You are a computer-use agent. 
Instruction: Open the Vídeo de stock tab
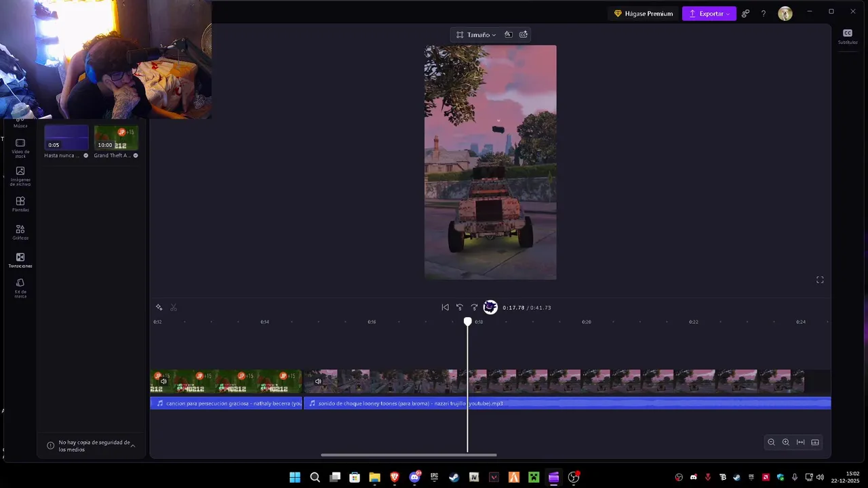[x=20, y=148]
